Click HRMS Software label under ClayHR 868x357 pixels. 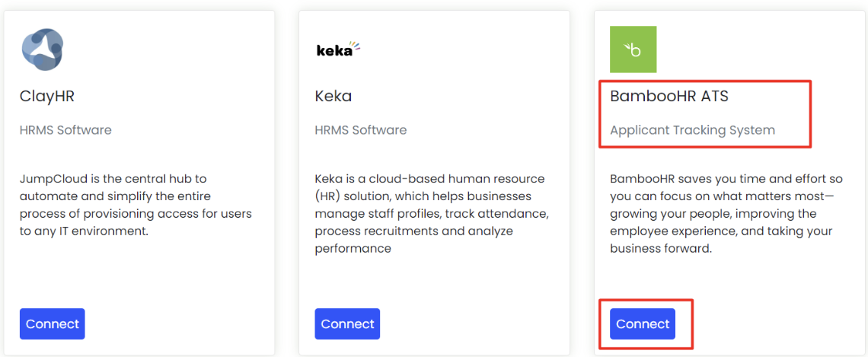click(65, 130)
